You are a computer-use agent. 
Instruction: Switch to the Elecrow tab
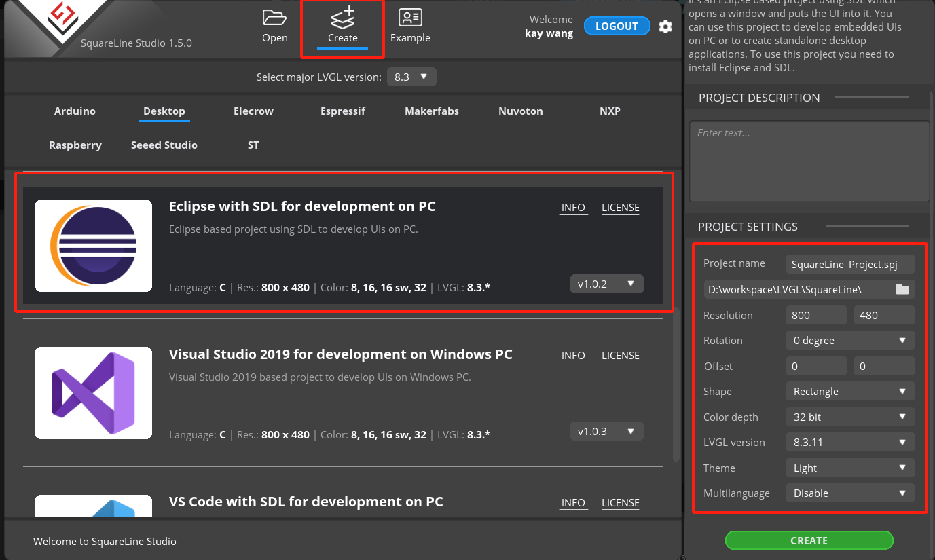[253, 111]
